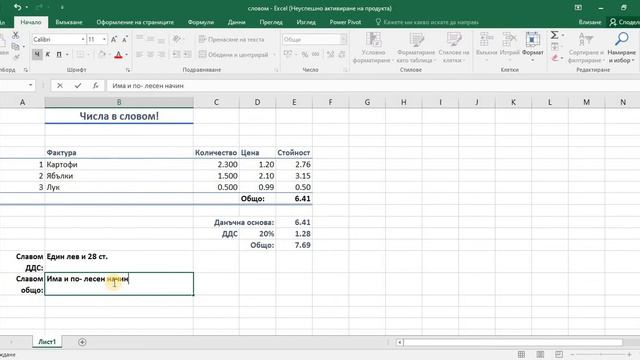Click Cell Styles (Стилове на клетки)
The width and height of the screenshot is (640, 360).
(x=454, y=47)
